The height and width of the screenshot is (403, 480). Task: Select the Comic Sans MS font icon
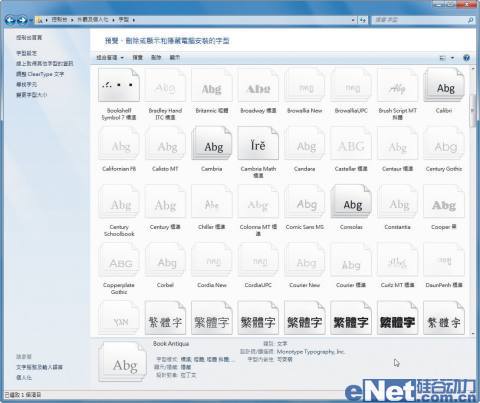304,202
